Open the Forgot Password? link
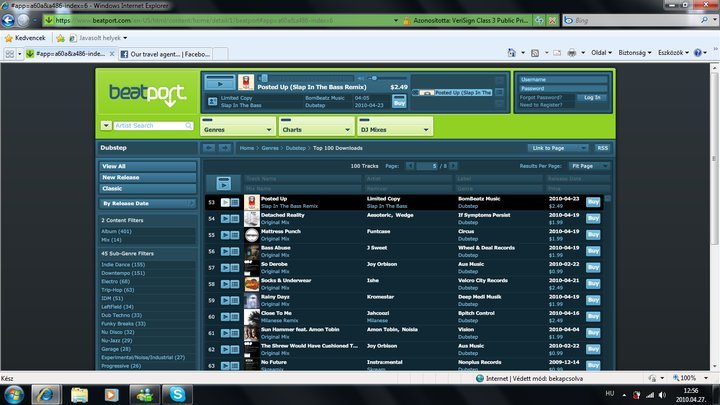The height and width of the screenshot is (405, 720). [x=540, y=97]
